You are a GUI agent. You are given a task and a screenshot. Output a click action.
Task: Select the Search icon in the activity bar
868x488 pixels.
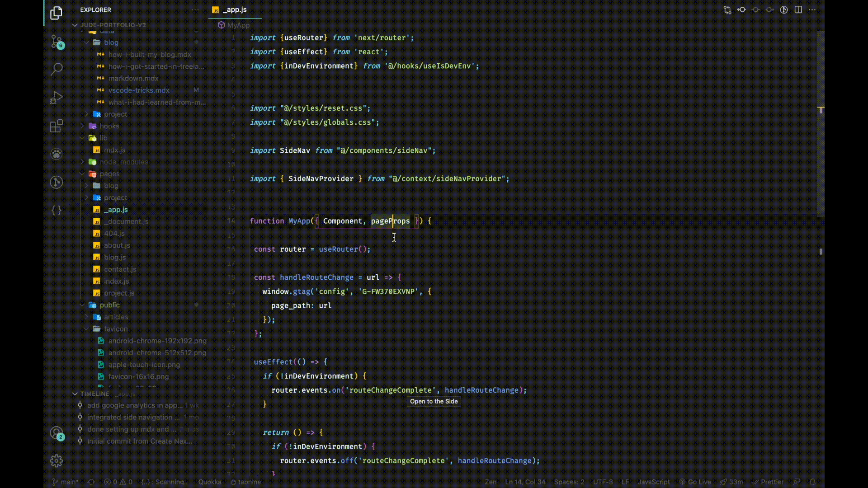coord(56,69)
